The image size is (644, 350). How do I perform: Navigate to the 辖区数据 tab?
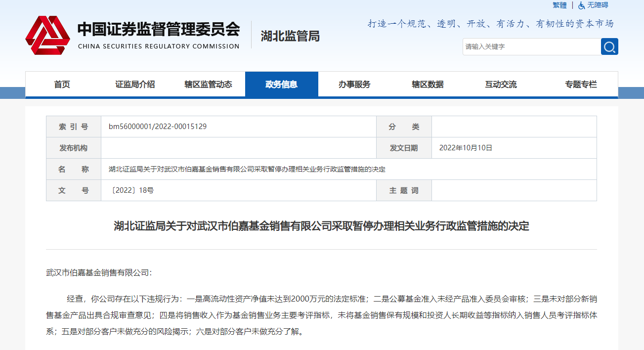point(428,85)
